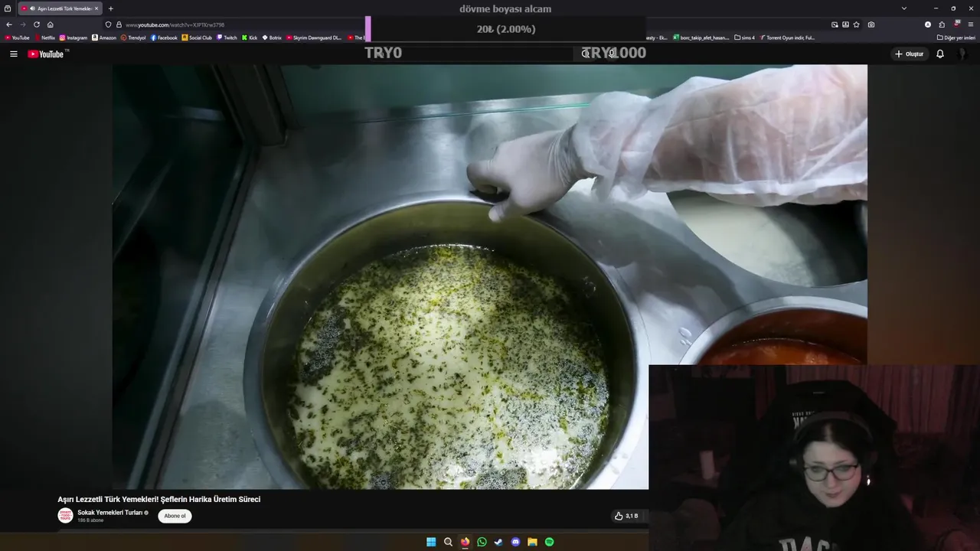980x551 pixels.
Task: Open the YouTube hamburger guide menu
Action: click(13, 54)
